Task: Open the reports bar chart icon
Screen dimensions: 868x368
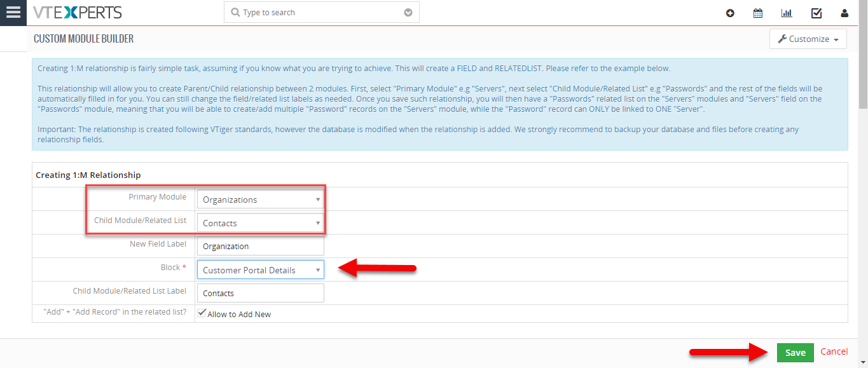Action: 787,13
